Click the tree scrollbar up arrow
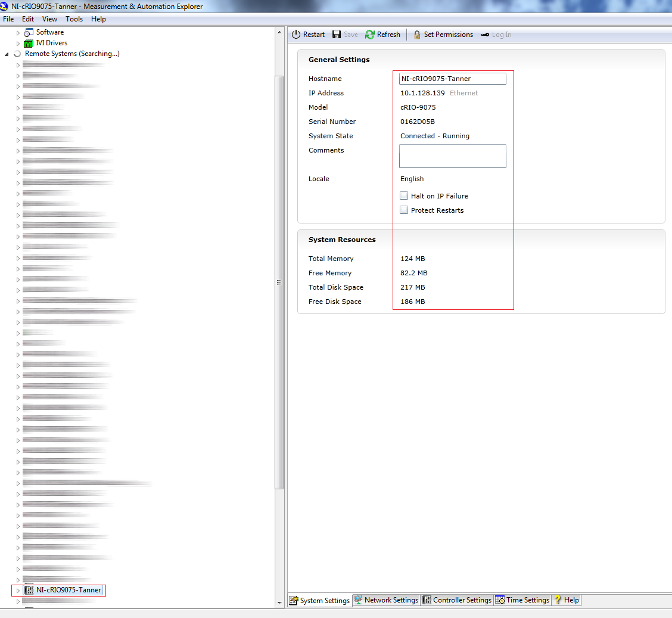672x618 pixels. pyautogui.click(x=279, y=33)
